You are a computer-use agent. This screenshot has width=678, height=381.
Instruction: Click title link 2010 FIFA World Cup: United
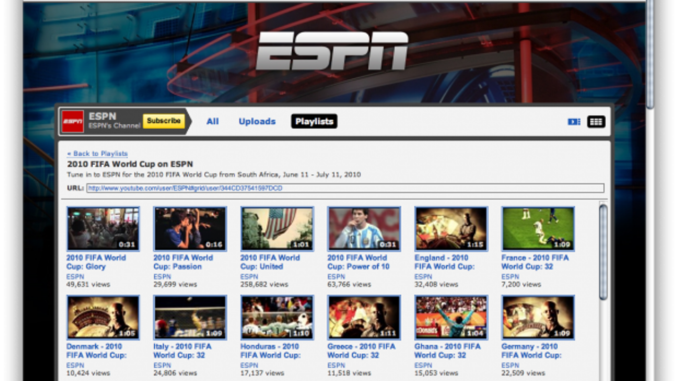point(270,262)
